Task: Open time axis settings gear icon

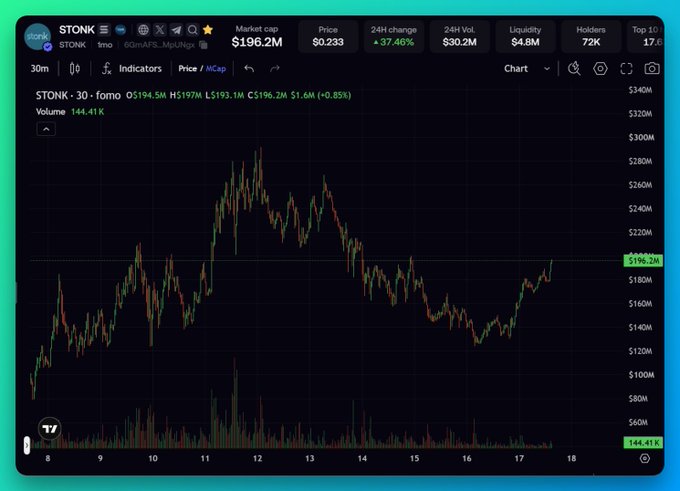Action: tap(645, 458)
